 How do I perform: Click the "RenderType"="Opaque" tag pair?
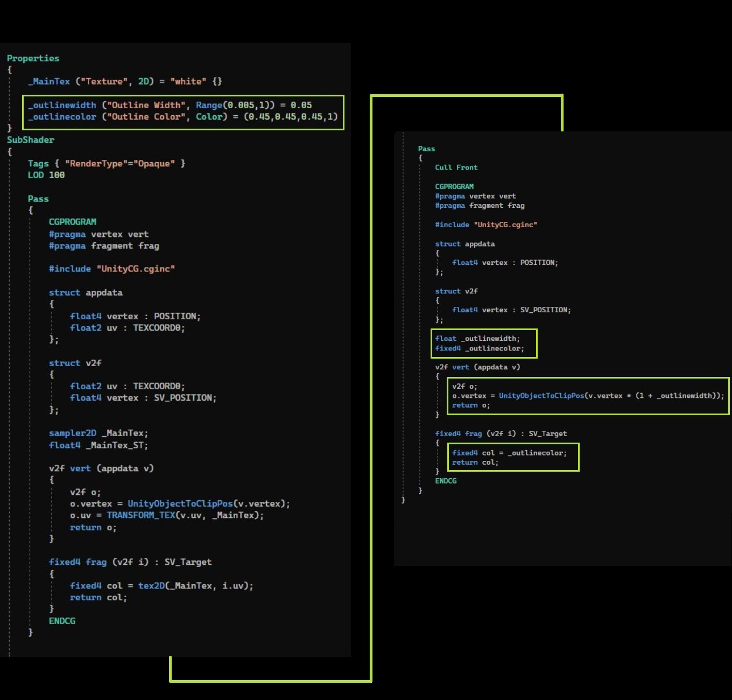click(120, 163)
